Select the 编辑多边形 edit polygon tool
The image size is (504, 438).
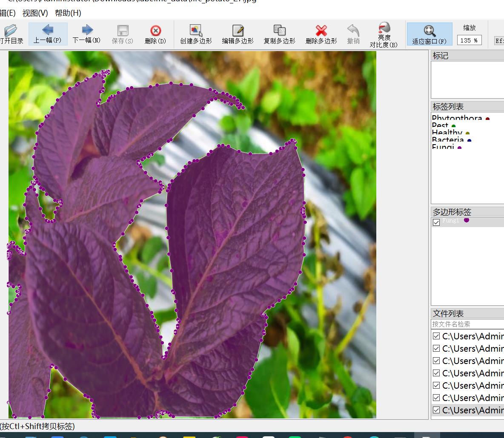(238, 34)
